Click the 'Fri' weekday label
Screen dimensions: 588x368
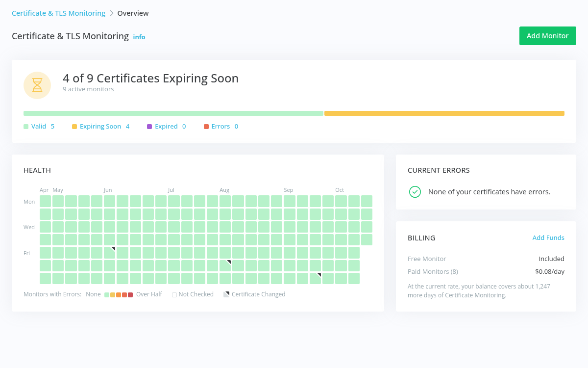click(x=27, y=253)
